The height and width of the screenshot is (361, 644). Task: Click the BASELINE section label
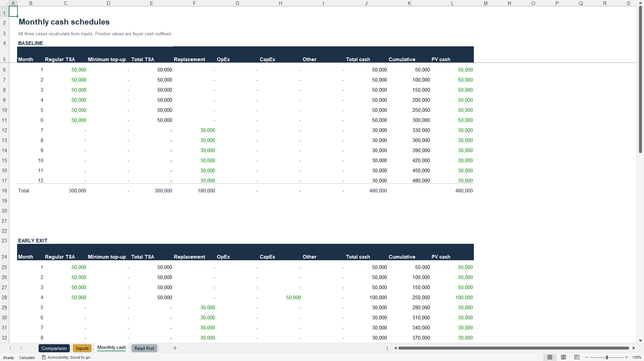tap(31, 43)
